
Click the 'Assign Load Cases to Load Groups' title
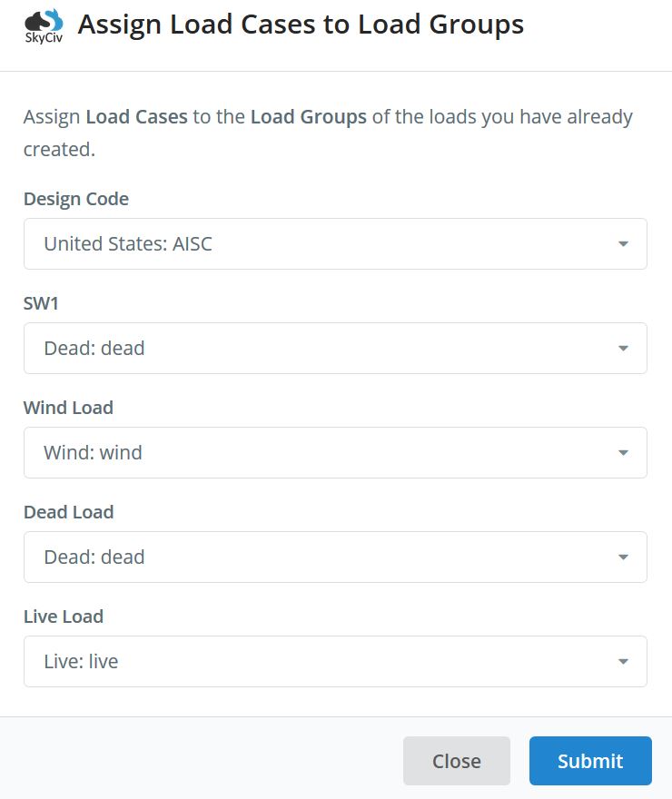point(301,25)
